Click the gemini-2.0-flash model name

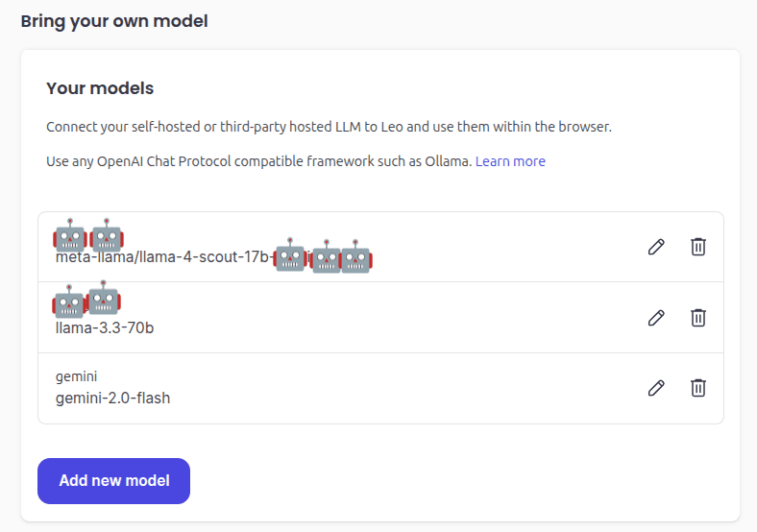pos(112,398)
